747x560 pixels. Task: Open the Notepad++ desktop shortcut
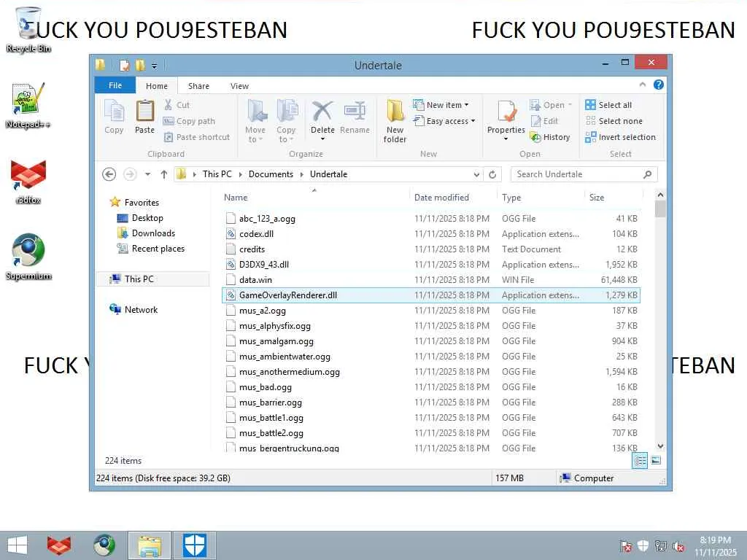click(x=28, y=106)
